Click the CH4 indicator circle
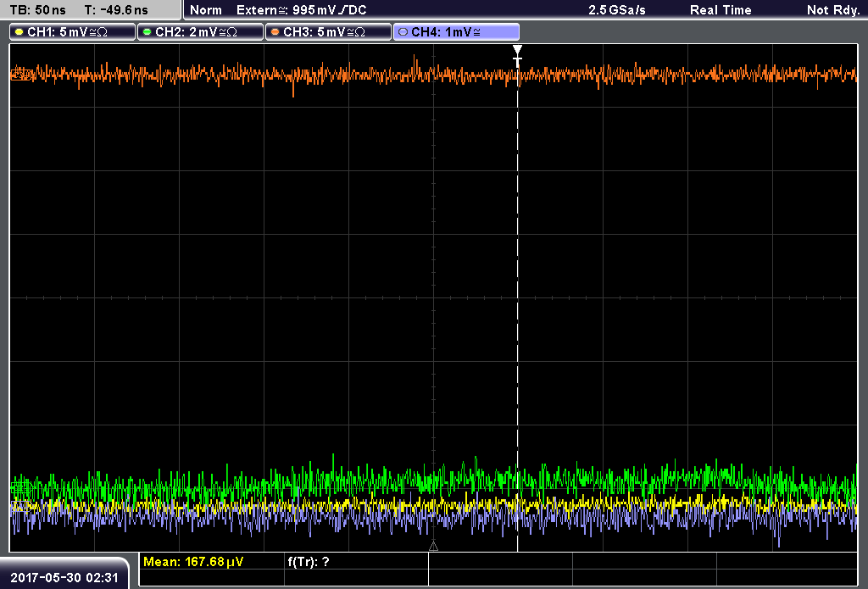This screenshot has height=589, width=868. point(403,32)
